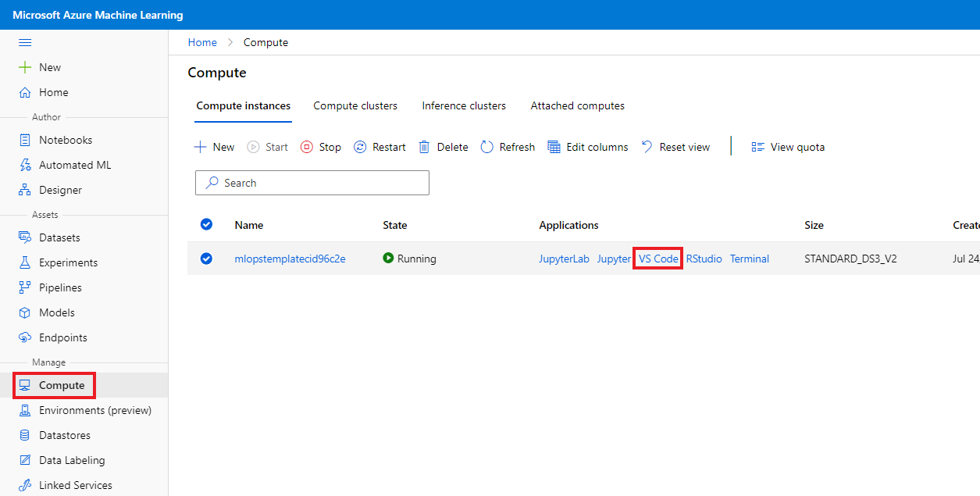Click the green Running status icon
Viewport: 980px width, 496px height.
point(388,258)
